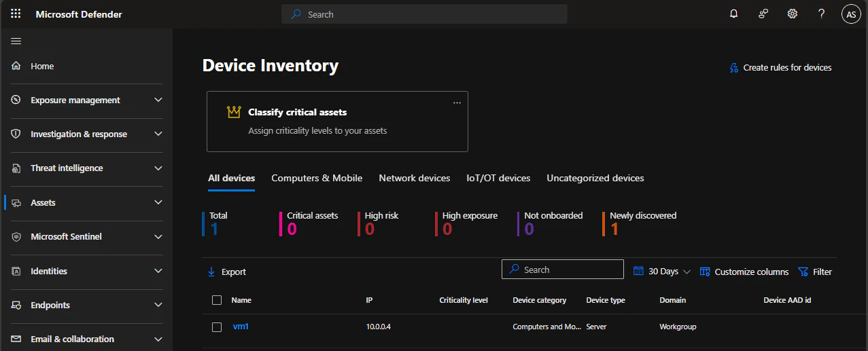
Task: Filter by the Not onboarded count
Action: [551, 223]
